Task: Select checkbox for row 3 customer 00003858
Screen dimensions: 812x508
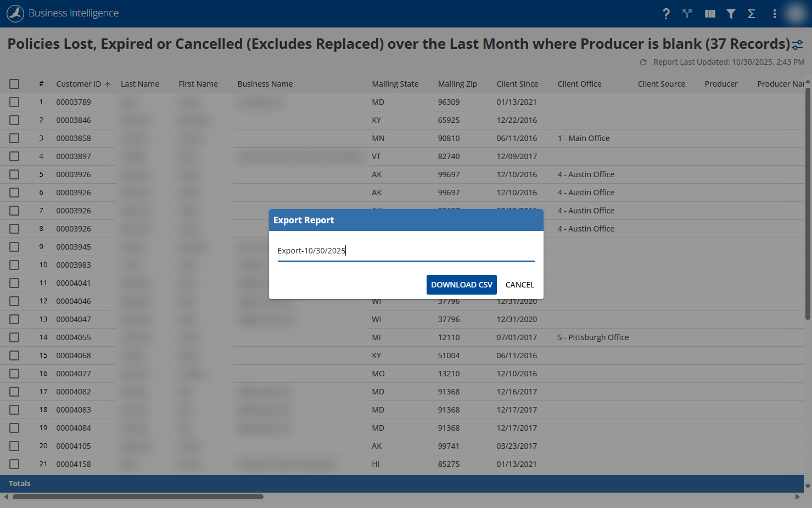Action: tap(14, 138)
